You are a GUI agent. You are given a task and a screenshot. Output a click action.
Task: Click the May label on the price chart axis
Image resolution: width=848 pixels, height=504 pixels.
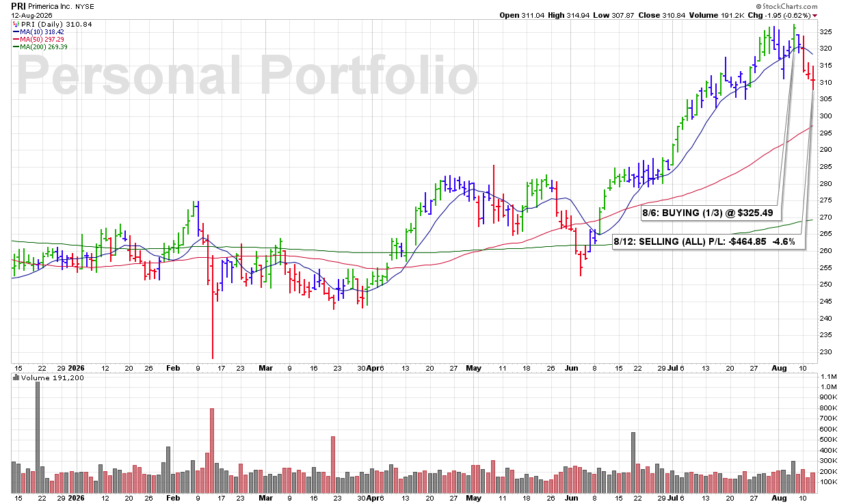(x=473, y=367)
